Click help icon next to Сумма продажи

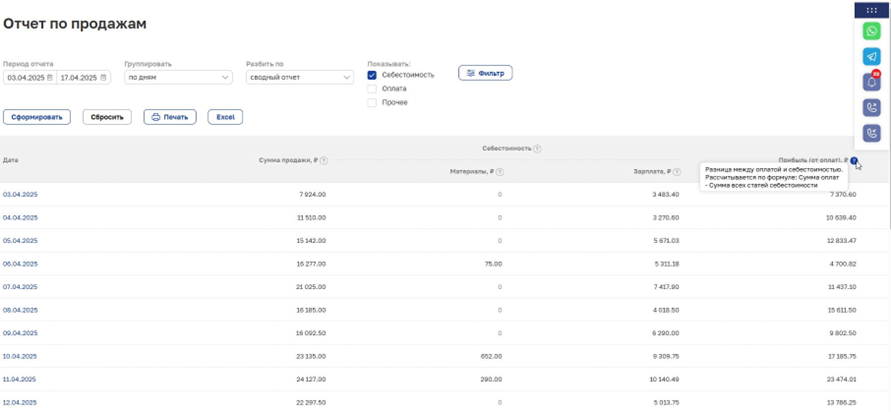pos(323,161)
